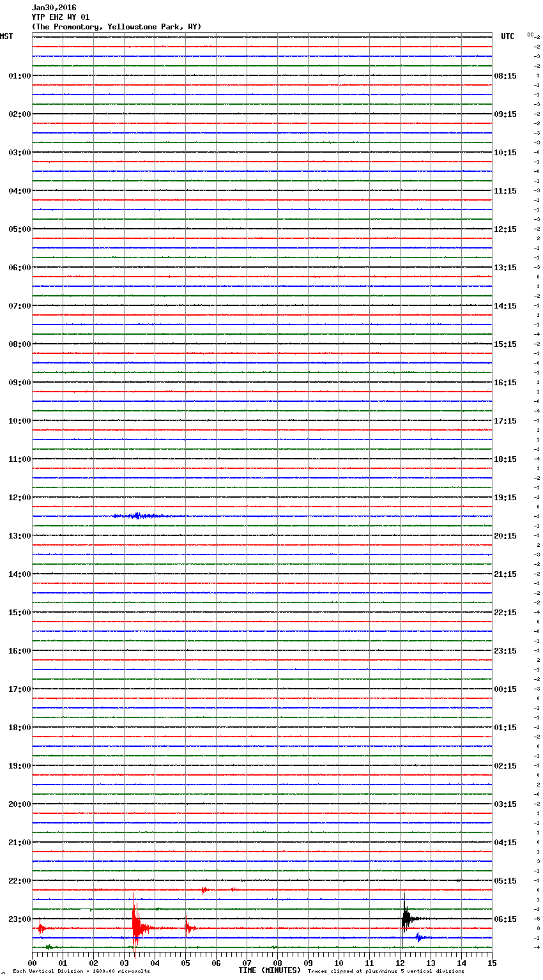Select the 20:00 MST time label

click(x=20, y=804)
